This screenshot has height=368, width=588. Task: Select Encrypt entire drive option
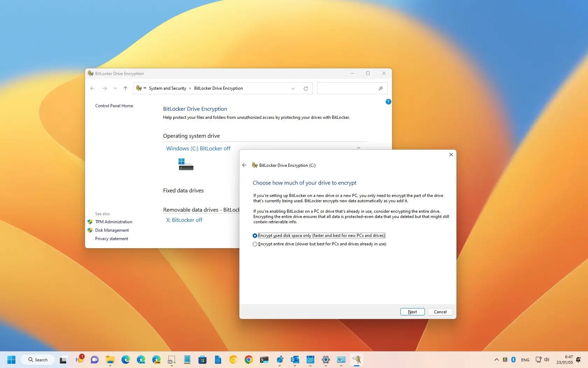click(x=255, y=244)
